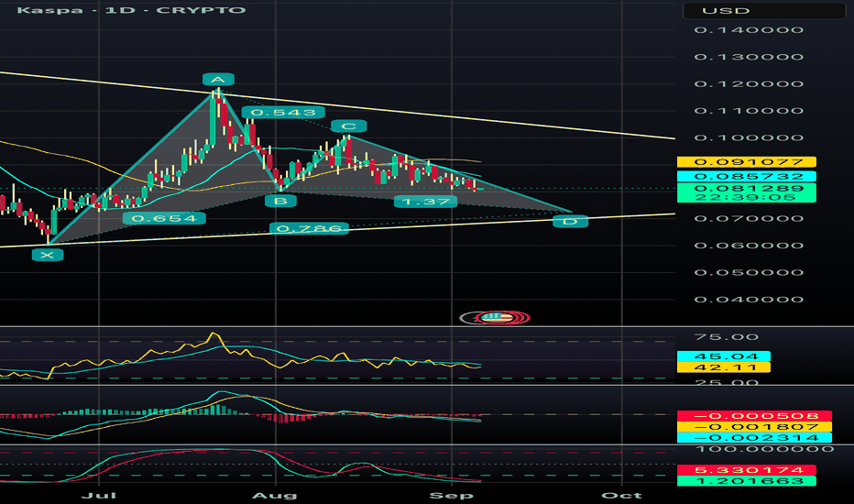
Task: Open the USD currency selector
Action: 763,11
